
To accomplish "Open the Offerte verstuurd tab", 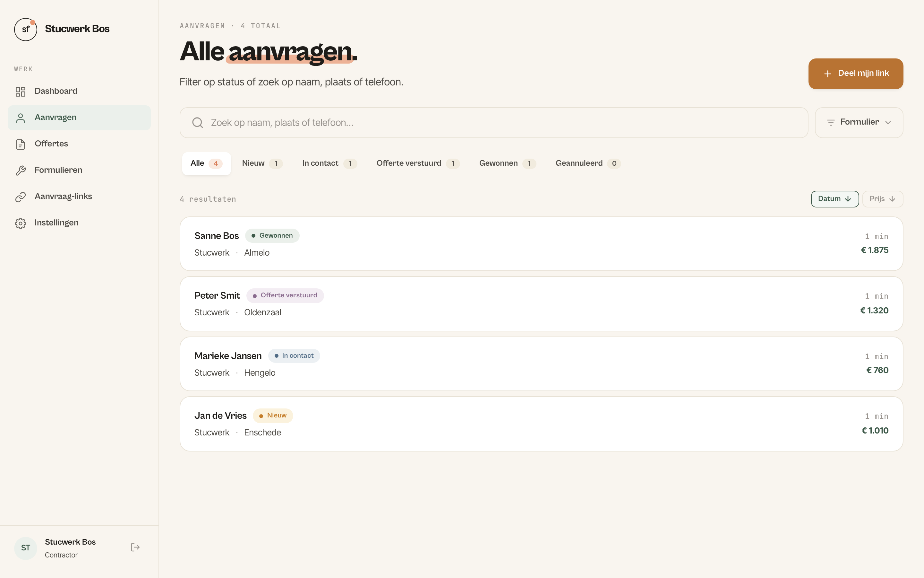I will click(418, 164).
